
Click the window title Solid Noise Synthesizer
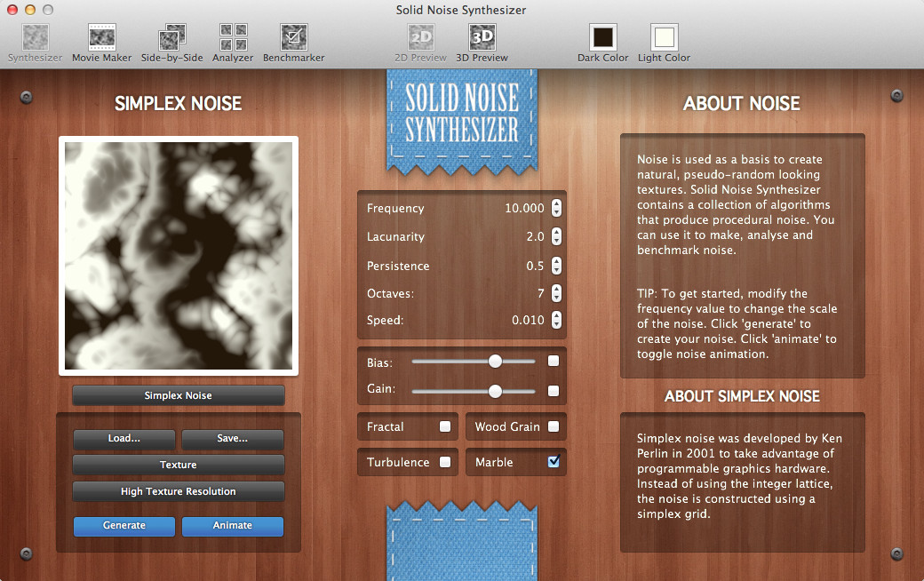[461, 10]
